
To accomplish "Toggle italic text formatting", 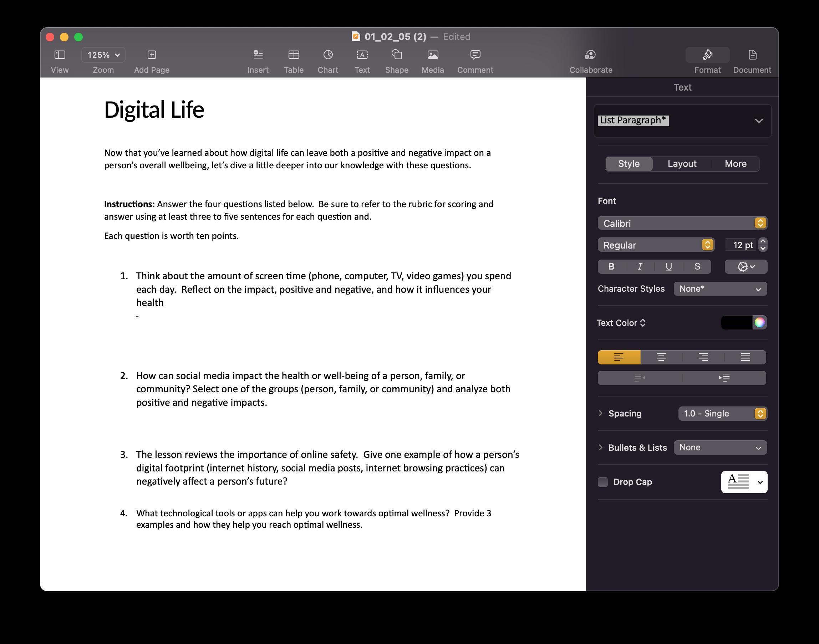I will click(640, 267).
